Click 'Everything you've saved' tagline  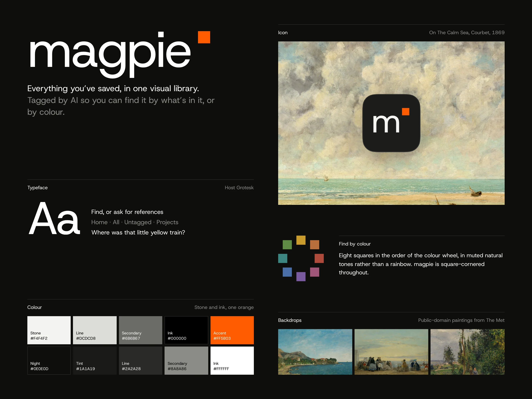pos(113,89)
